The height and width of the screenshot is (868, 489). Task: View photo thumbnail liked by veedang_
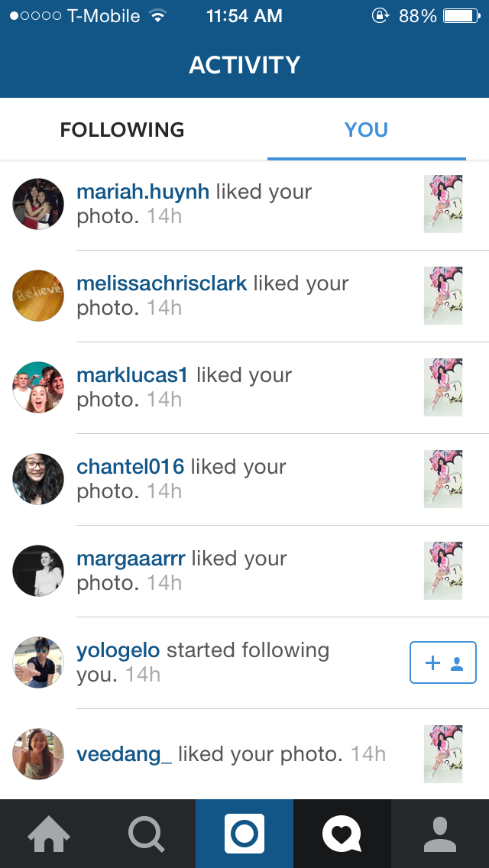[x=443, y=754]
